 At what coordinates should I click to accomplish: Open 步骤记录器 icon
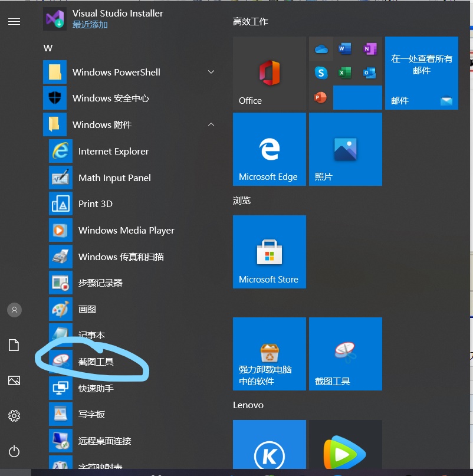(x=61, y=283)
